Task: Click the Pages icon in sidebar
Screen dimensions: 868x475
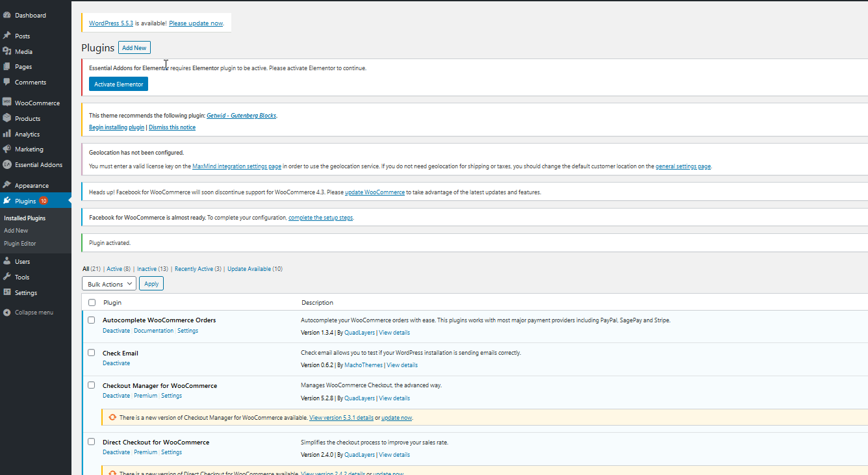Action: point(7,66)
